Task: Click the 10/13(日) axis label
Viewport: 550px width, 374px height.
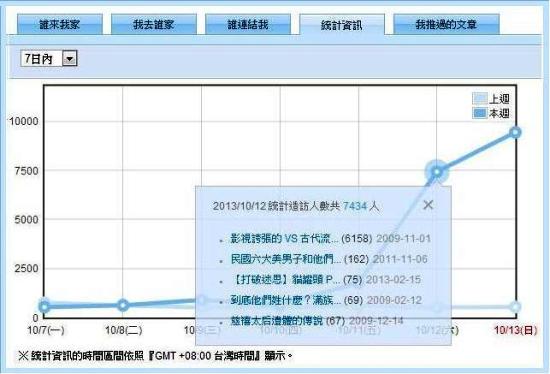Action: click(x=516, y=330)
